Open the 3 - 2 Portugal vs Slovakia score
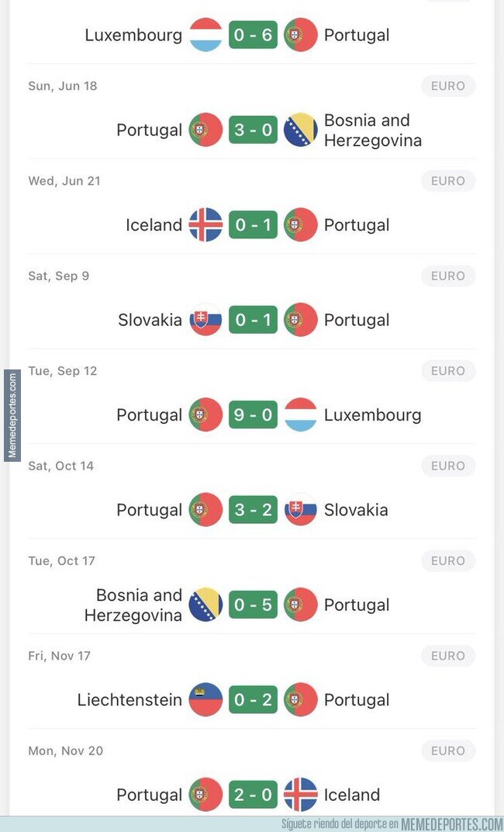 coord(253,510)
